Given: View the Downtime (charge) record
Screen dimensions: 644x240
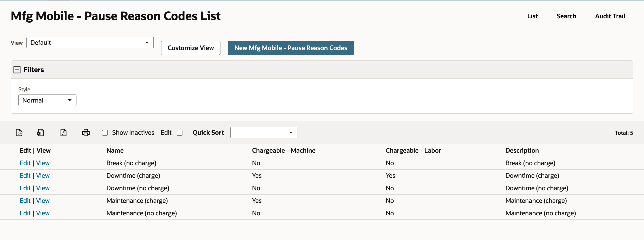Looking at the screenshot, I should (x=43, y=176).
